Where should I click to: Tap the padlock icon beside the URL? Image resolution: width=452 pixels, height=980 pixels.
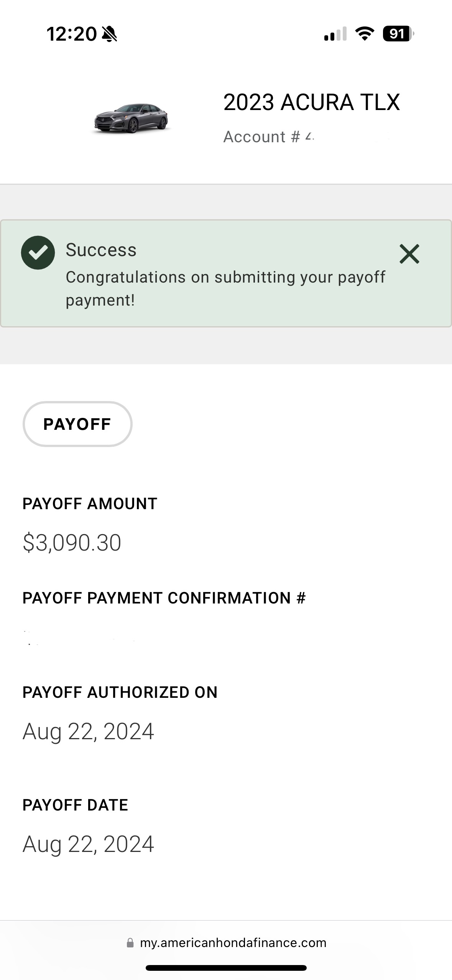coord(130,943)
